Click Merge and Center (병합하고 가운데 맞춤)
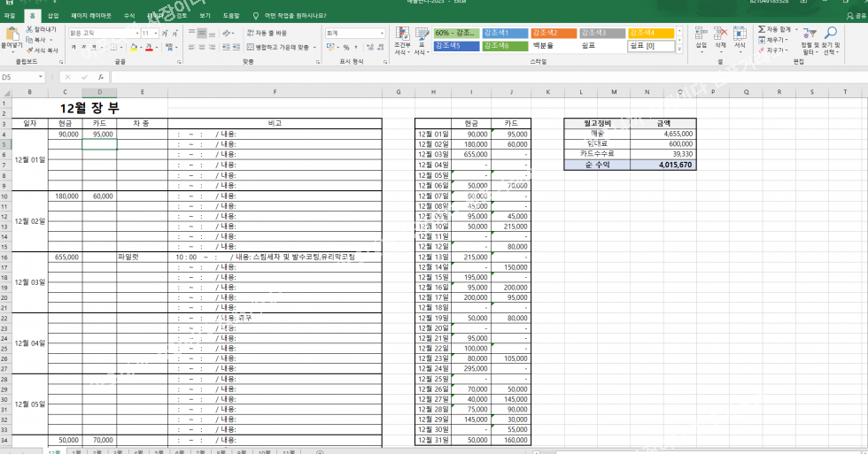The height and width of the screenshot is (454, 868). click(282, 47)
